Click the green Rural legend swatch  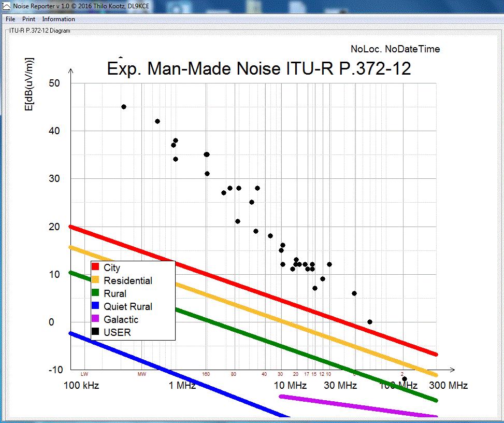tap(95, 293)
